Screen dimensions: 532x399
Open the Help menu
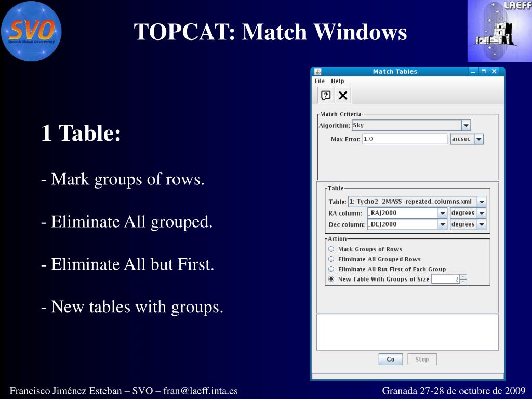(337, 81)
